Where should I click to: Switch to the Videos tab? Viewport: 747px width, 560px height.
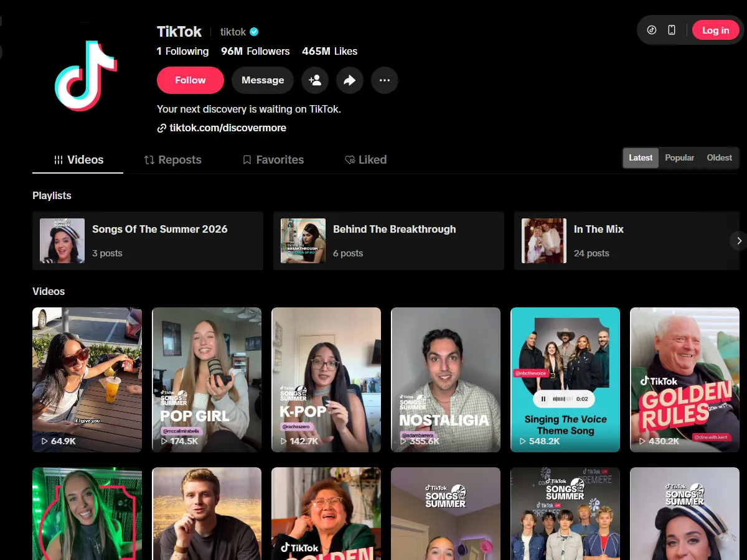coord(78,160)
